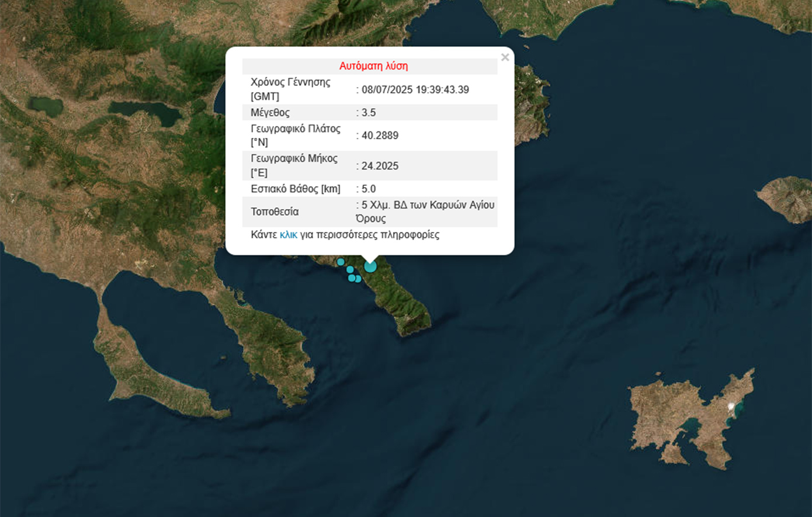Click the longitude value 24.2025
The height and width of the screenshot is (517, 812).
click(x=380, y=166)
